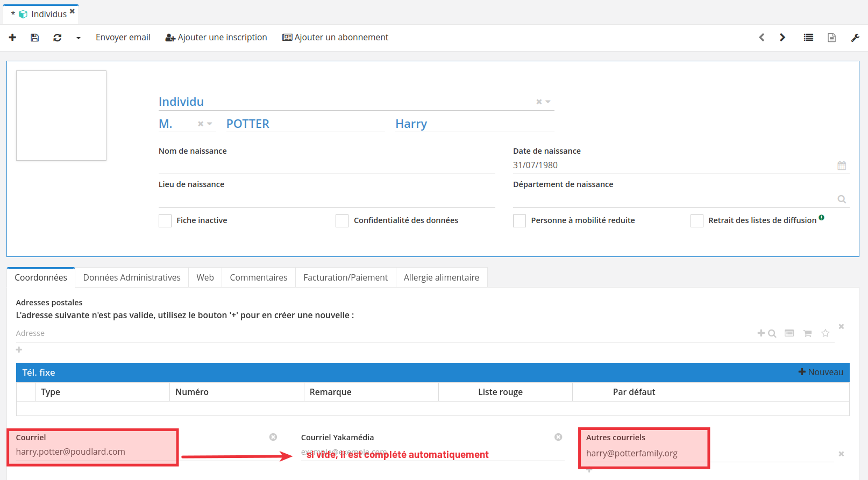Open the document form view icon

click(x=831, y=38)
